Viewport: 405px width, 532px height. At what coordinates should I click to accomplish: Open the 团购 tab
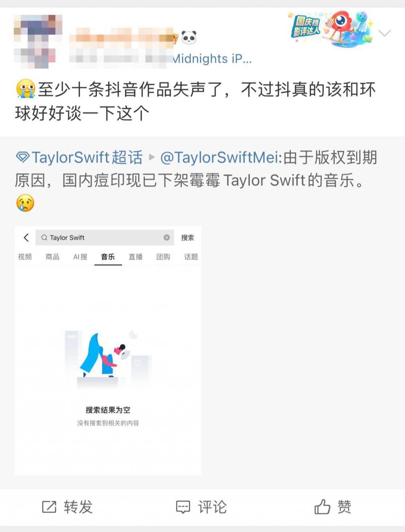[163, 257]
